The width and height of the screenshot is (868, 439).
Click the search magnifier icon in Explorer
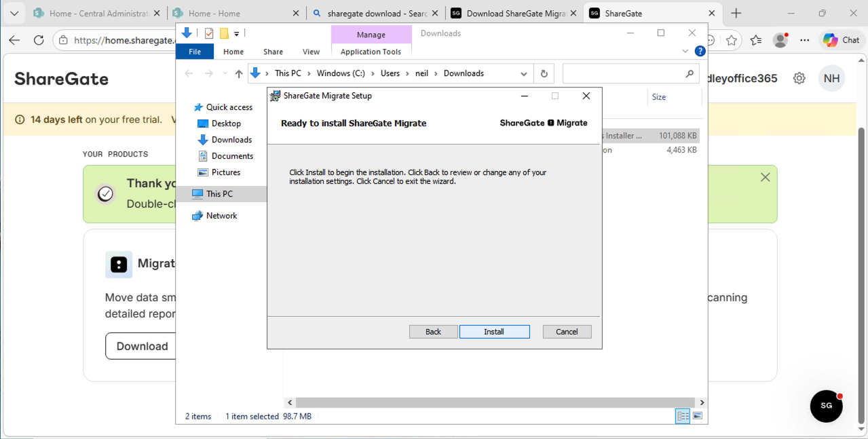pos(690,73)
